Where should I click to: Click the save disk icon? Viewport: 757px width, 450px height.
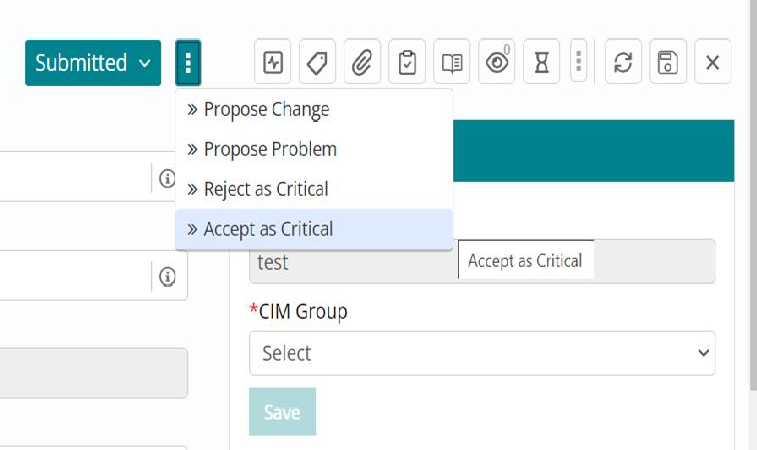coord(667,63)
